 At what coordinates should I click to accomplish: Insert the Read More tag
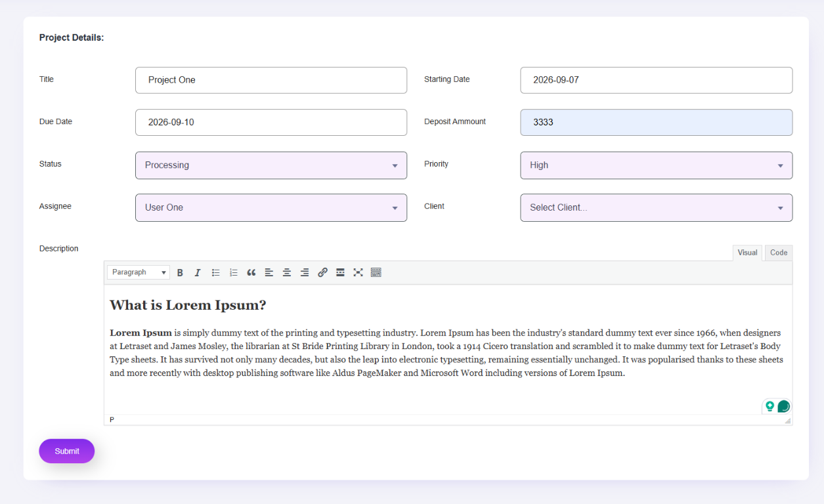(340, 272)
